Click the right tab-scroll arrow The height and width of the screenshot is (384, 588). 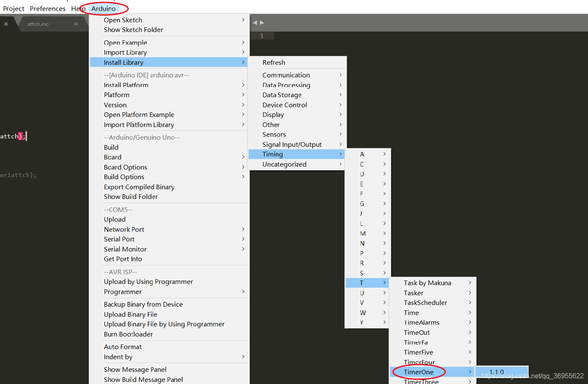click(x=262, y=23)
